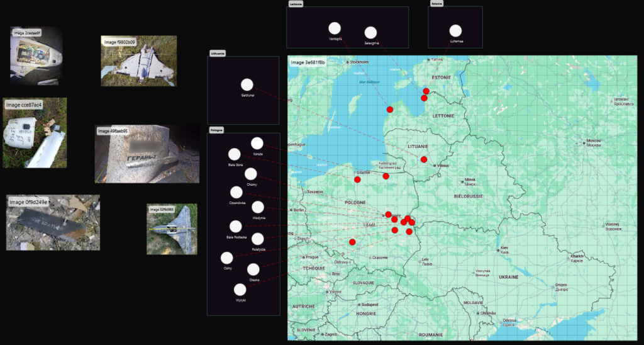
Task: Select the Biała Podlaska node circle
Action: click(x=236, y=227)
